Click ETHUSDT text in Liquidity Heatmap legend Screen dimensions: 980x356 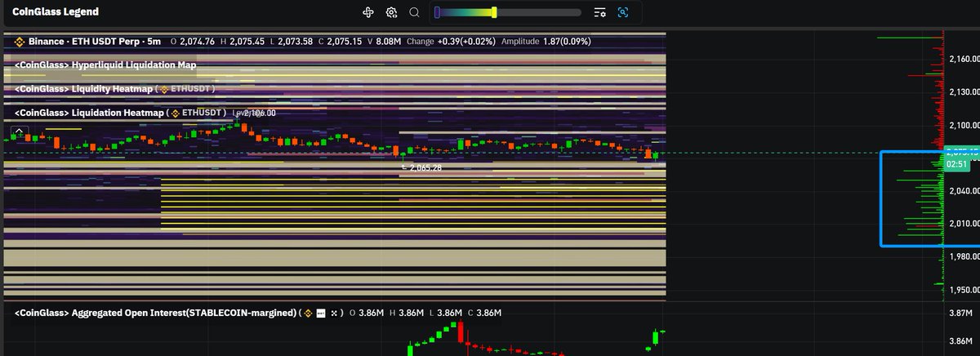tap(190, 88)
